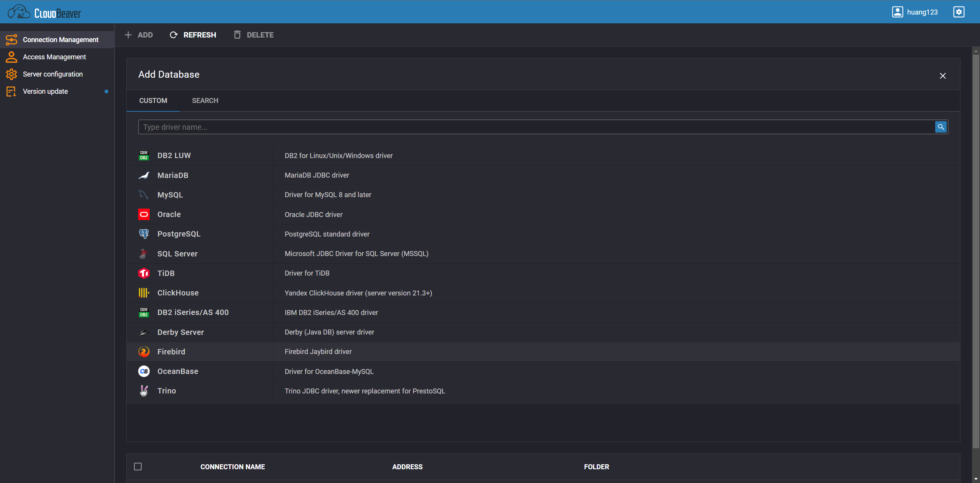Click the search magnifier icon button
Screen dimensions: 980x483
(x=941, y=127)
